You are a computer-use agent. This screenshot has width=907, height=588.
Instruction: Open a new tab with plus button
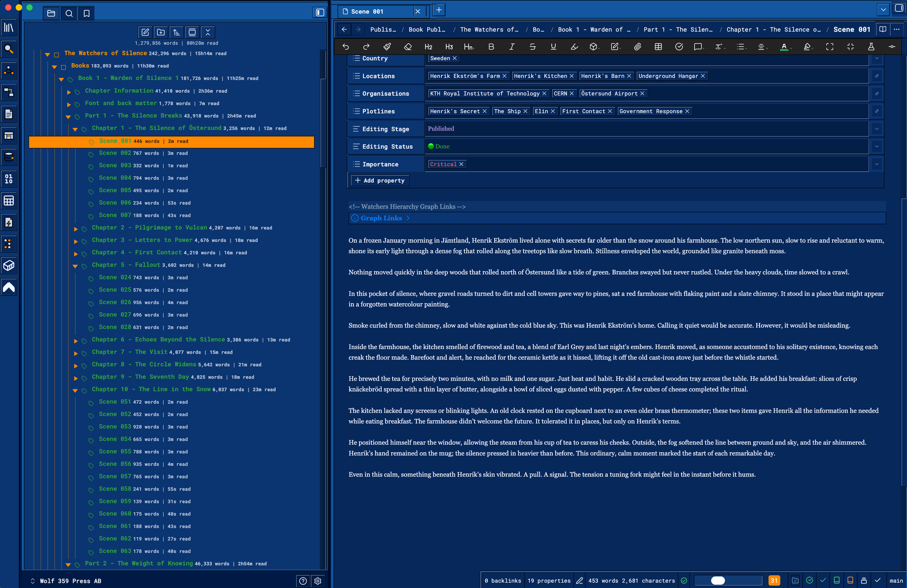pos(439,10)
